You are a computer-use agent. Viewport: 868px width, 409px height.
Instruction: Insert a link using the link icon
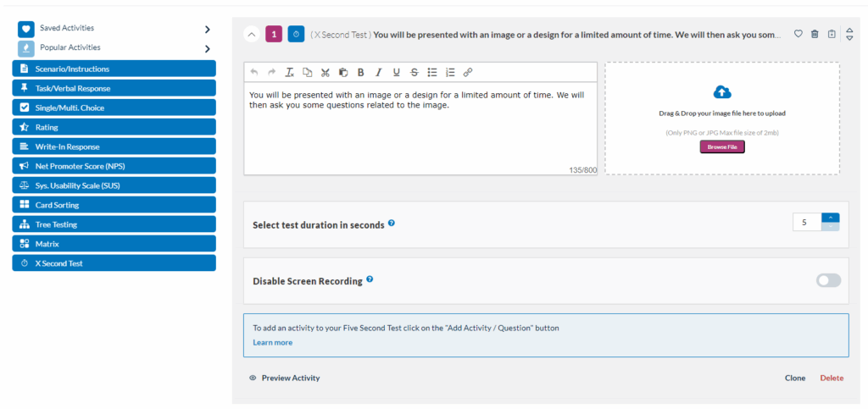[x=467, y=72]
